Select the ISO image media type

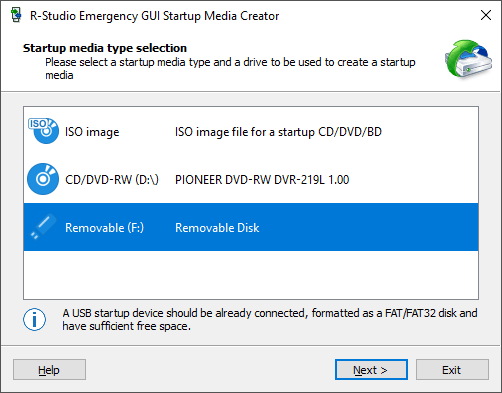coord(251,131)
